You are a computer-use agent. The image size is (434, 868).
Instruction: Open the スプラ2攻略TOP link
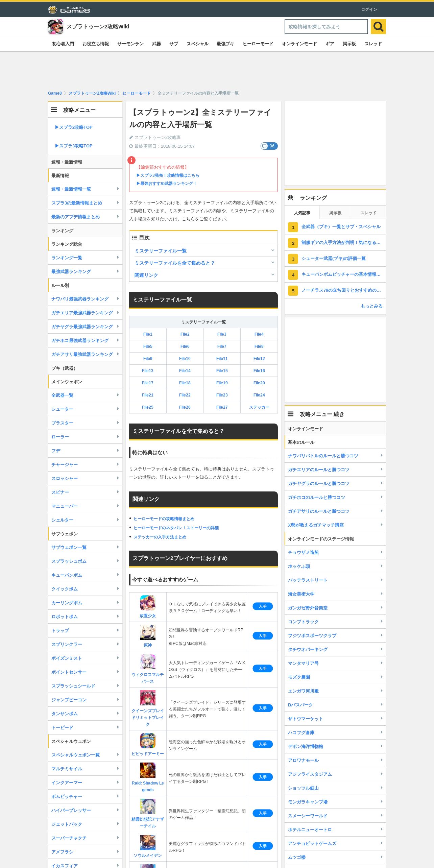[x=74, y=127]
